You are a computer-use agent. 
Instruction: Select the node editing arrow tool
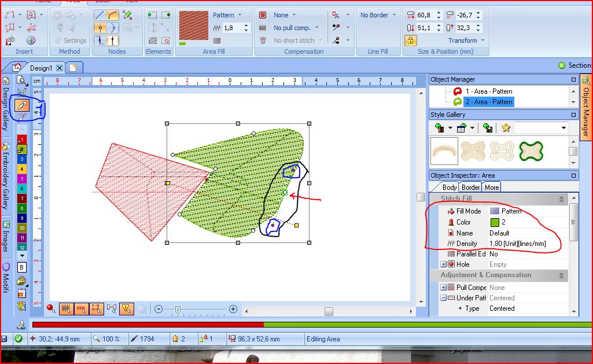[22, 105]
